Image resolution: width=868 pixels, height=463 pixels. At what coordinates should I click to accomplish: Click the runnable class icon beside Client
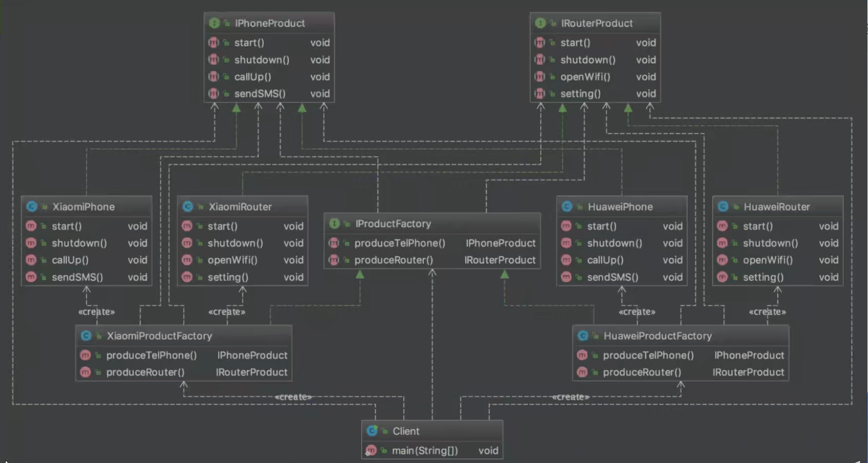pos(372,431)
